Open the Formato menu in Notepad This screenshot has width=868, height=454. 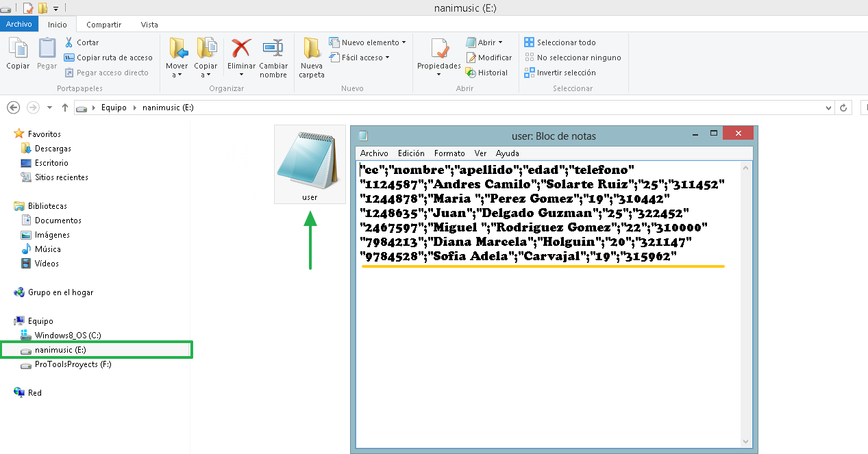coord(449,153)
